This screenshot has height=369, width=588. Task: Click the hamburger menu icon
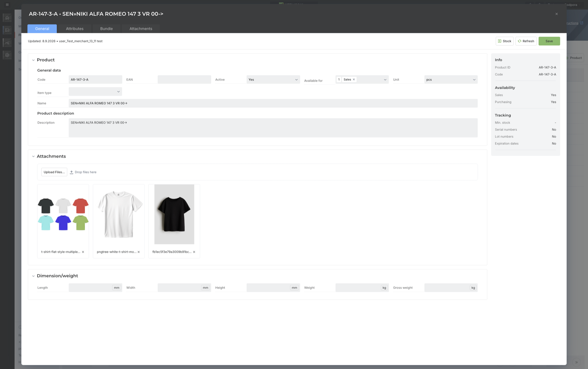pos(7,5)
